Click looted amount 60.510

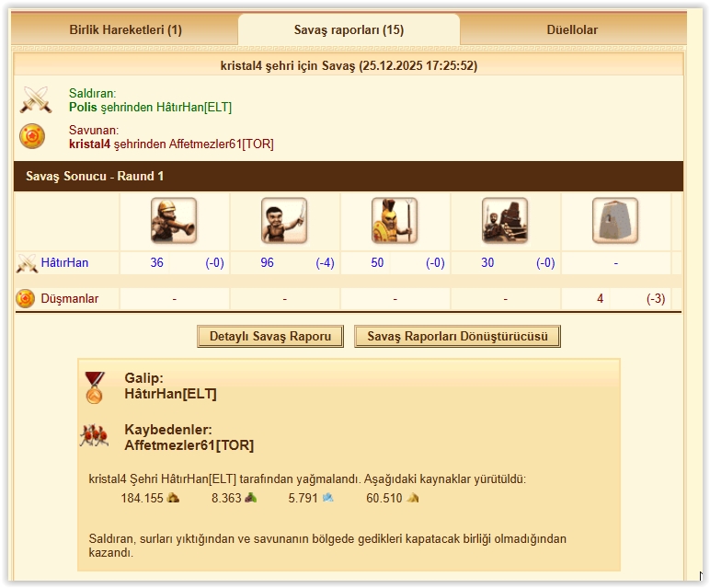click(384, 499)
